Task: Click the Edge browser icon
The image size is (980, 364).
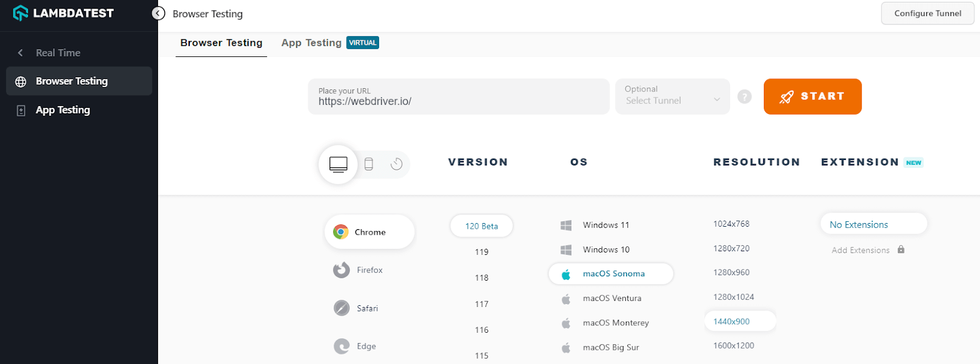Action: point(341,346)
